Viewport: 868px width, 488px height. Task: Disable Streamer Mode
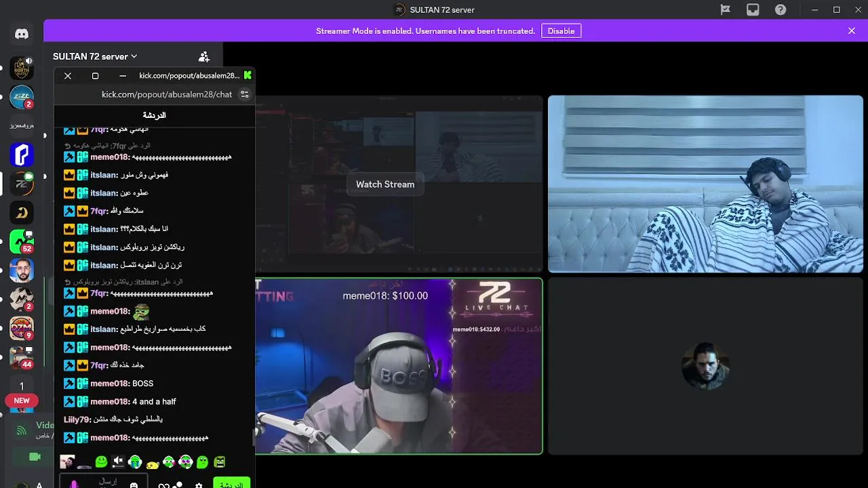click(561, 31)
